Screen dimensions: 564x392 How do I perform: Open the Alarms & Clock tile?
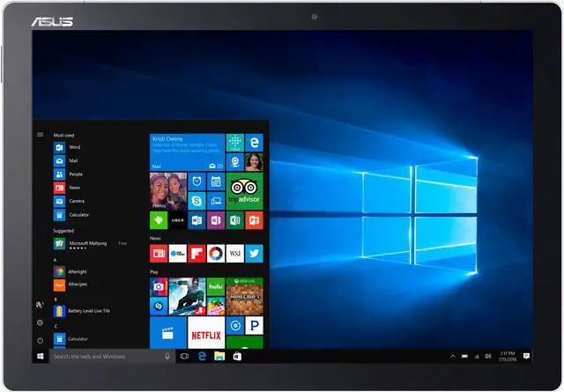pyautogui.click(x=197, y=181)
